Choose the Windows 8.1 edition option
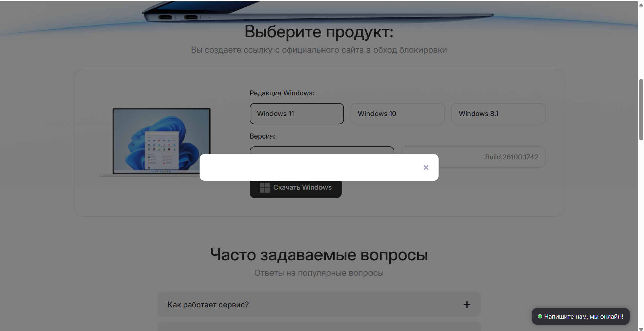The width and height of the screenshot is (644, 331). [498, 114]
